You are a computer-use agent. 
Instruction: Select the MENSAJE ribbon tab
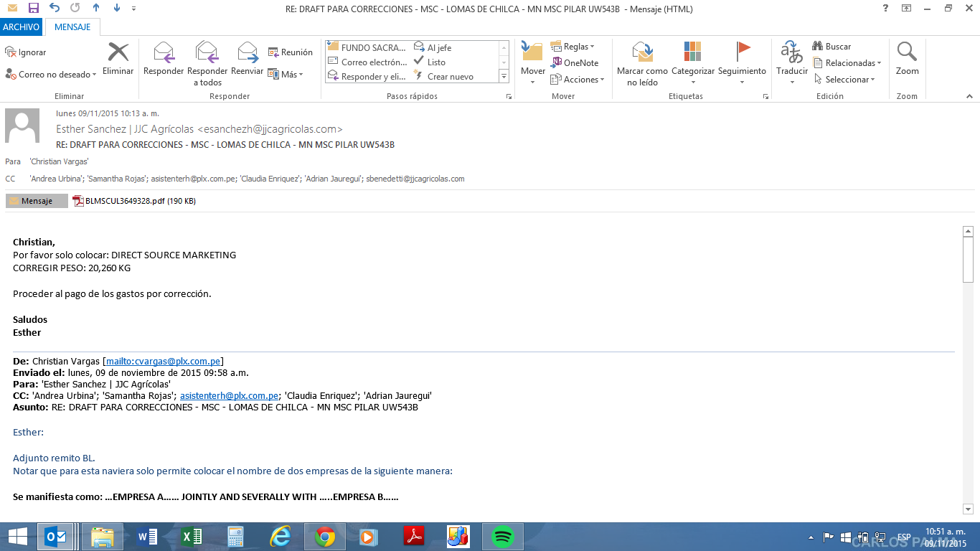point(72,27)
